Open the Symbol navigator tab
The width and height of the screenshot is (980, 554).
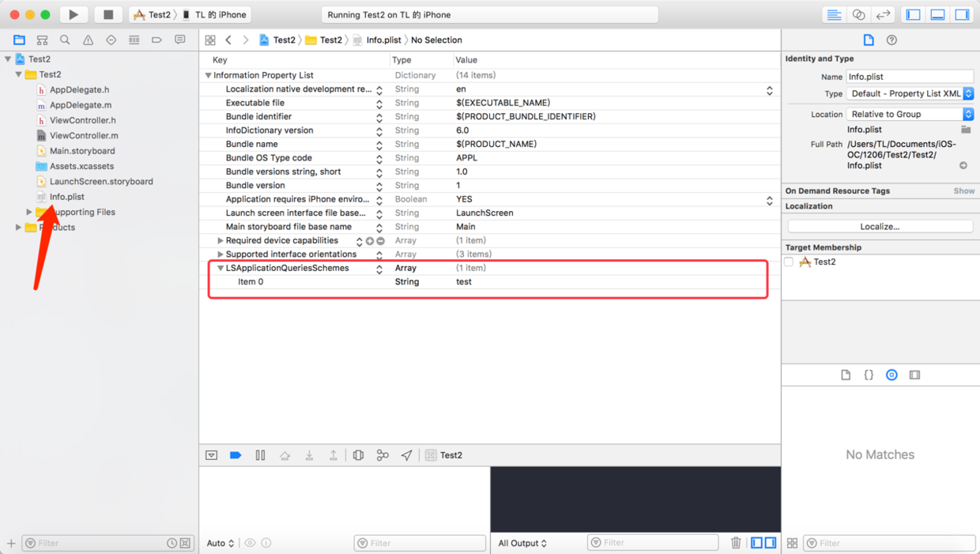42,40
